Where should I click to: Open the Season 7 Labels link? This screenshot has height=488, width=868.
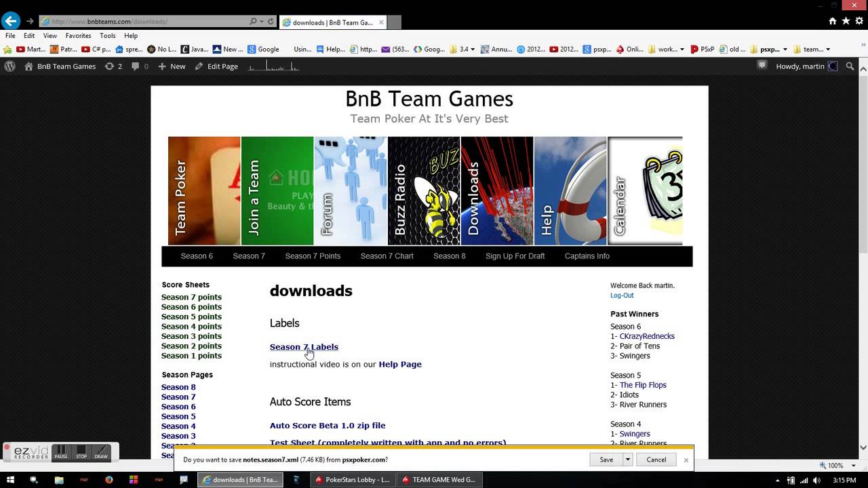(x=304, y=347)
